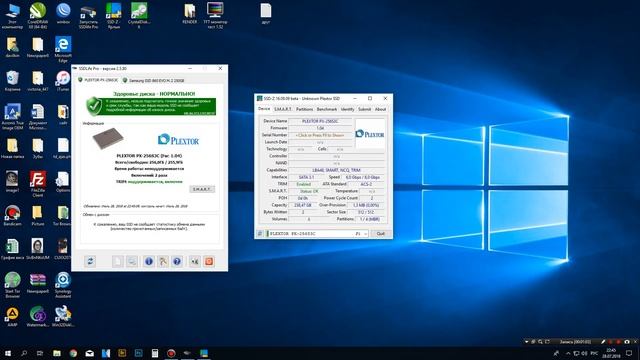Click the Serial Number field to show it

pyautogui.click(x=320, y=135)
